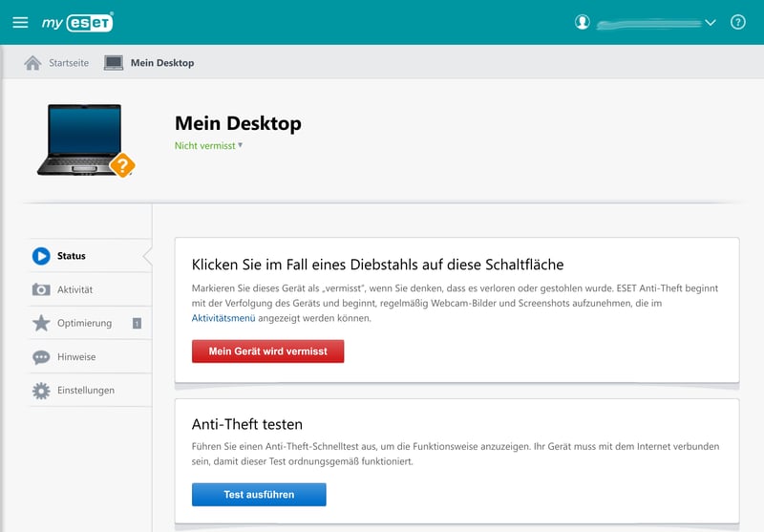Select the Hinweise sidebar item
This screenshot has height=532, width=764.
(x=76, y=357)
